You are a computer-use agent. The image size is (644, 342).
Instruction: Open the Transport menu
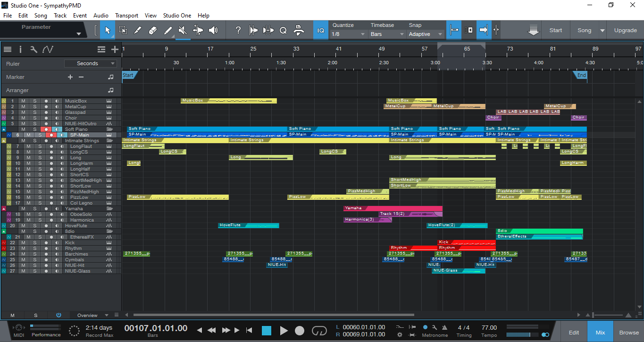[127, 16]
